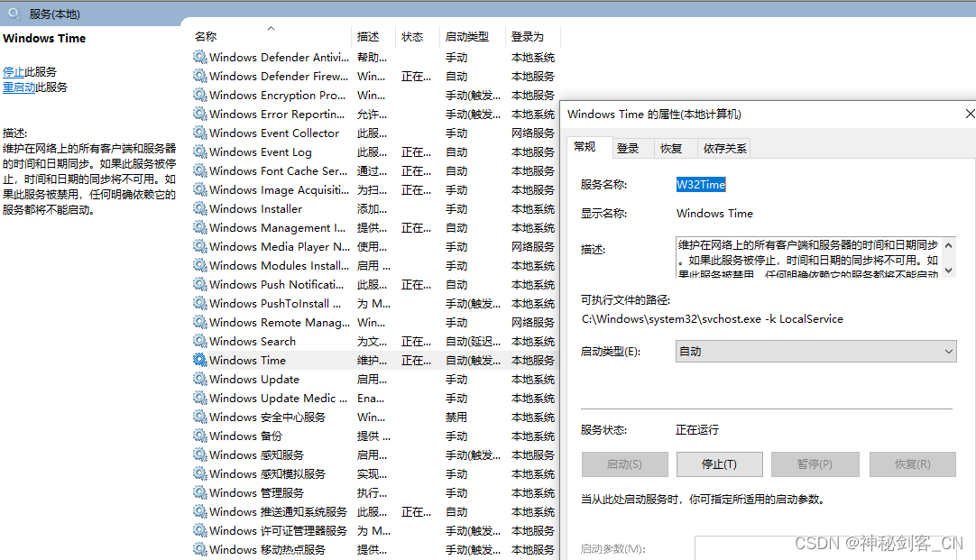Click gear icon beside Windows Event Log
Viewport: 976px width, 560px height.
tap(200, 151)
